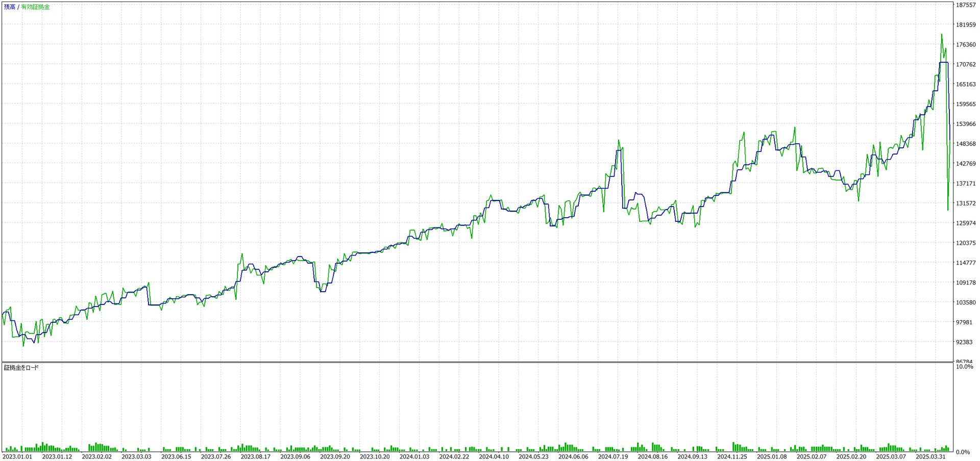Click the 2023.01.01 date on the axis

(17, 457)
